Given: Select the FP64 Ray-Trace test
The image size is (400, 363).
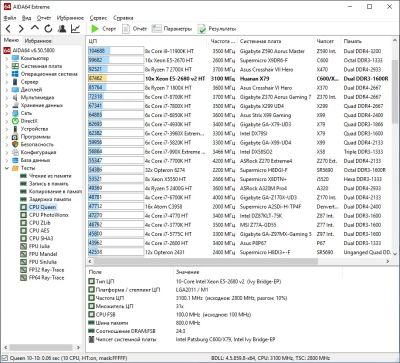Looking at the screenshot, I should click(x=42, y=278).
